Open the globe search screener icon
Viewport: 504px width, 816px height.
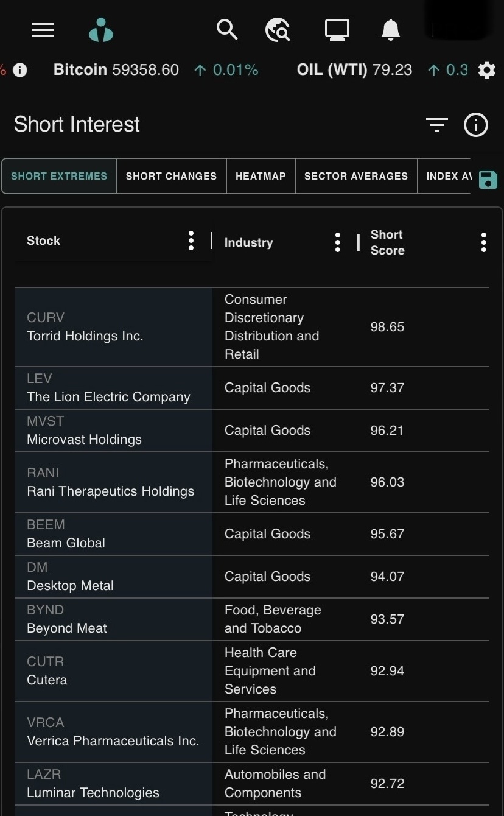point(278,29)
